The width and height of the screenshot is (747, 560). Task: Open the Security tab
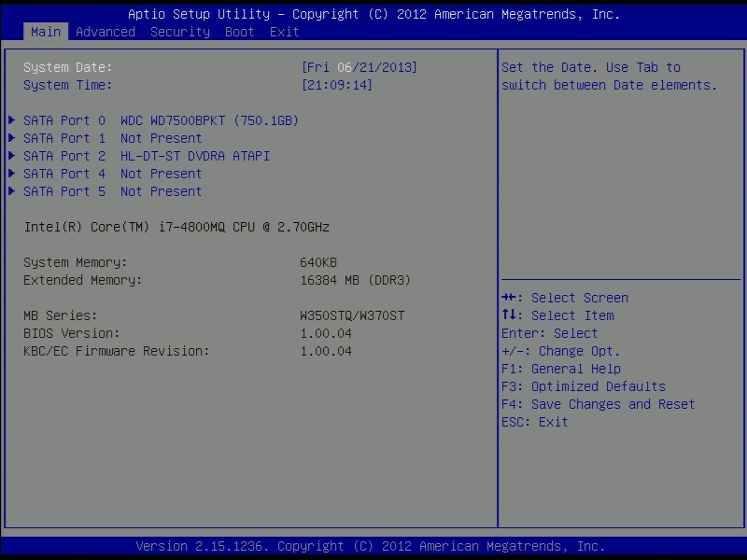[180, 32]
